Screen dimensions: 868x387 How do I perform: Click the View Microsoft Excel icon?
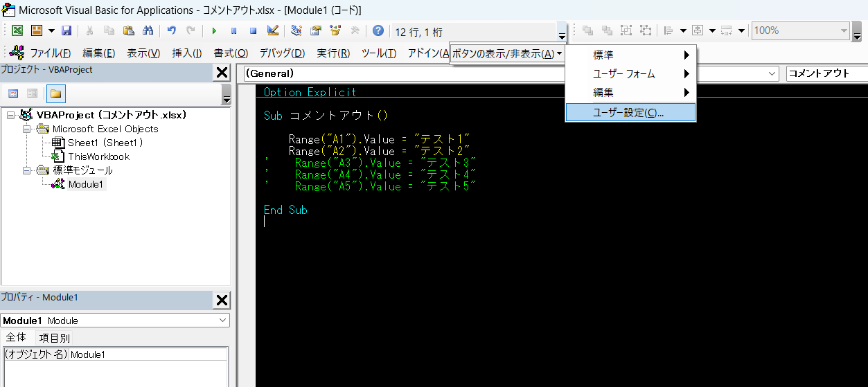17,30
